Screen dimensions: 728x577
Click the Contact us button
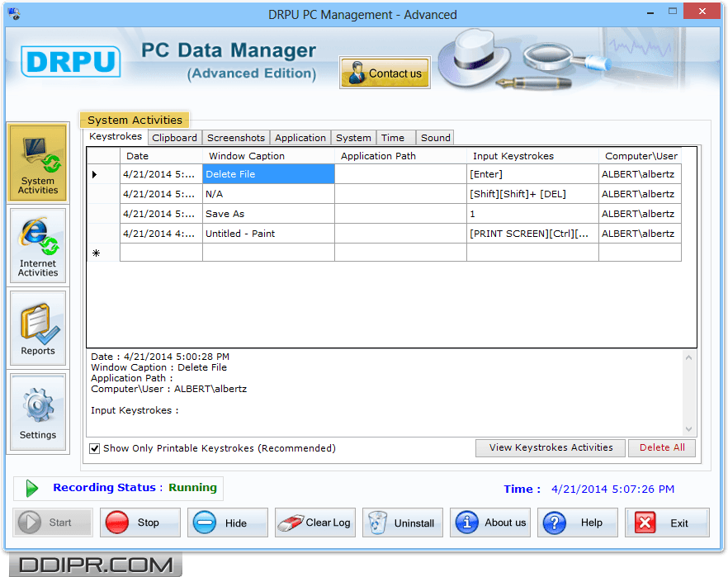385,73
